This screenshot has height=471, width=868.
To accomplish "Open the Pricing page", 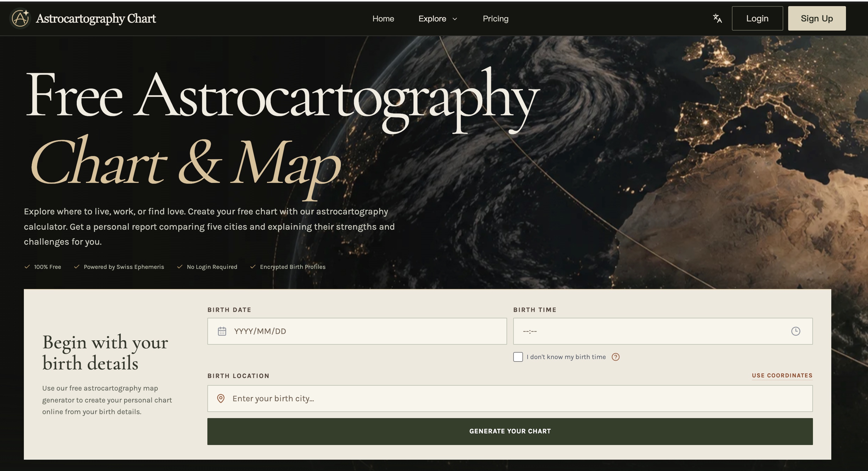I will click(x=495, y=19).
